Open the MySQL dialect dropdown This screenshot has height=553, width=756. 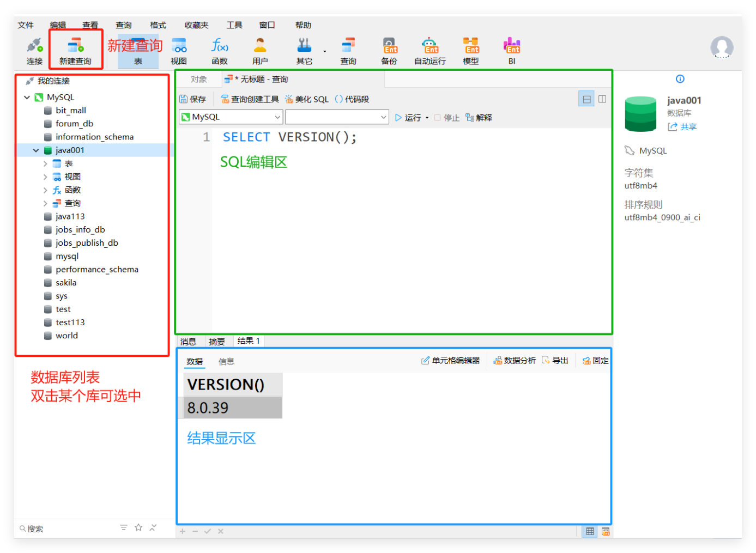tap(230, 117)
